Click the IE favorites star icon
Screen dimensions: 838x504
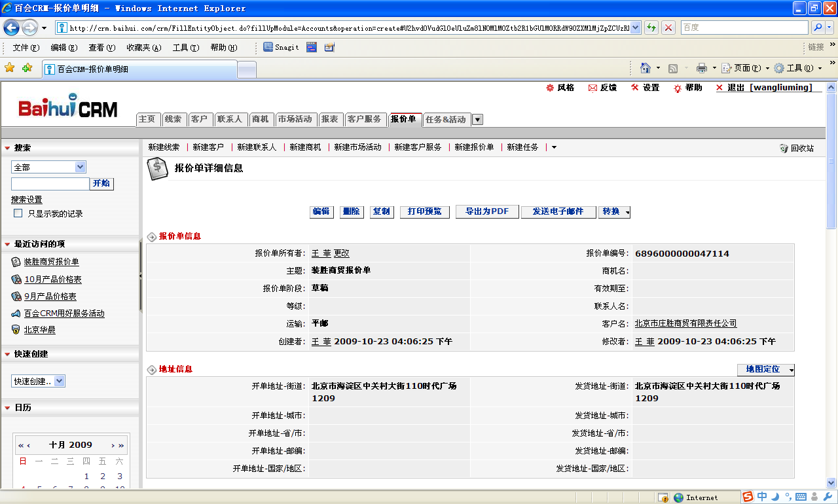coord(9,68)
